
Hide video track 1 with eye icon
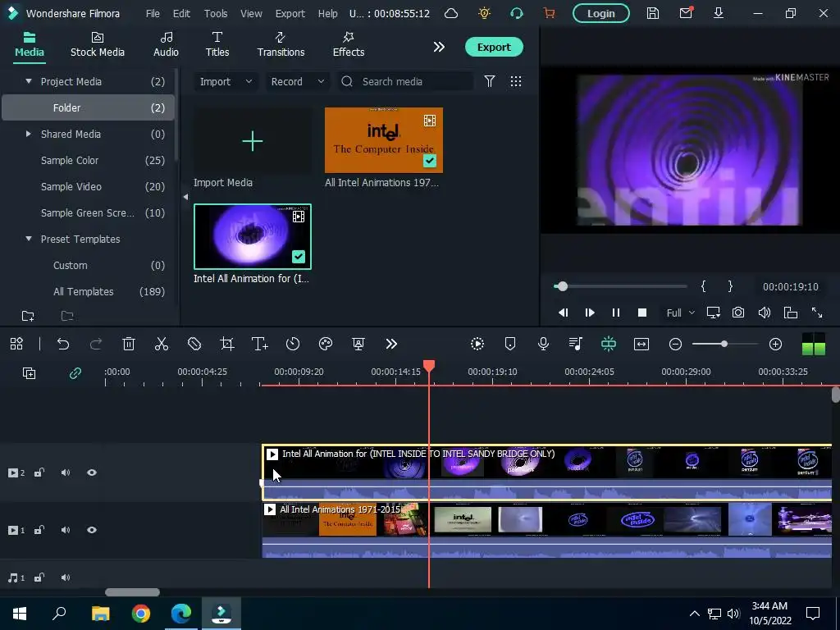click(92, 530)
